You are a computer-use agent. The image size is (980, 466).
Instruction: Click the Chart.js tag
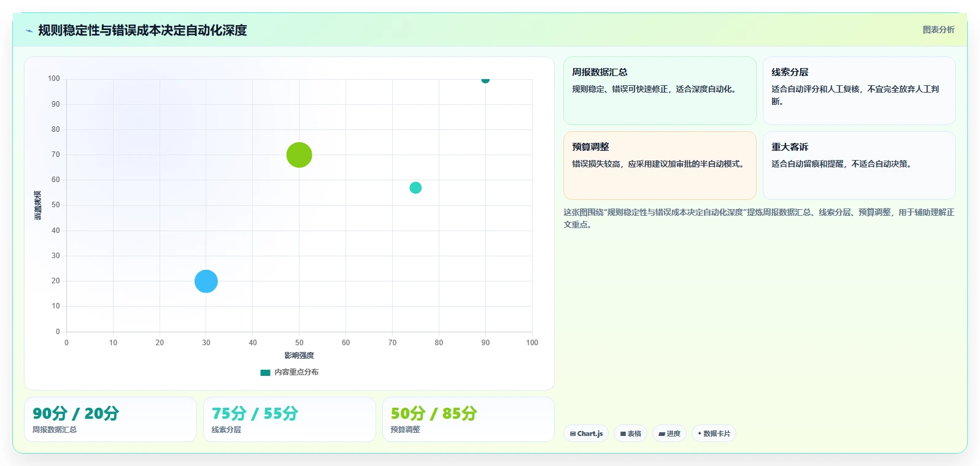[x=586, y=434]
